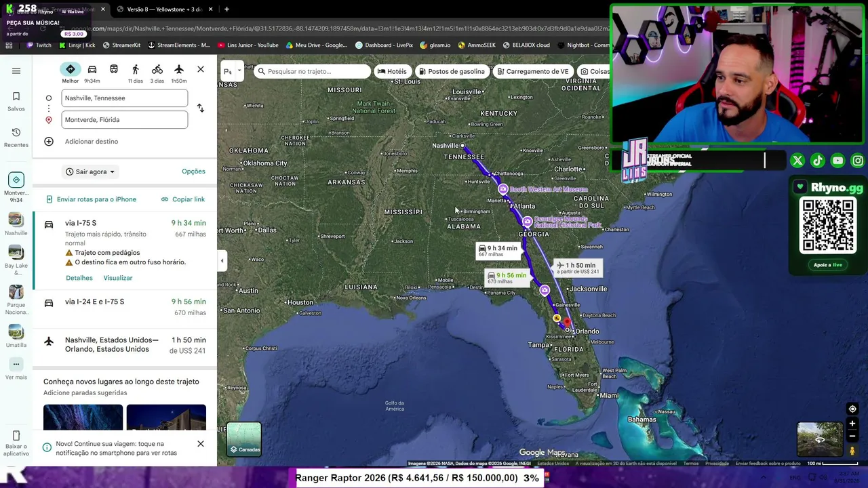Select the via I-24 E e I-75 S route
868x488 pixels.
[x=125, y=307]
